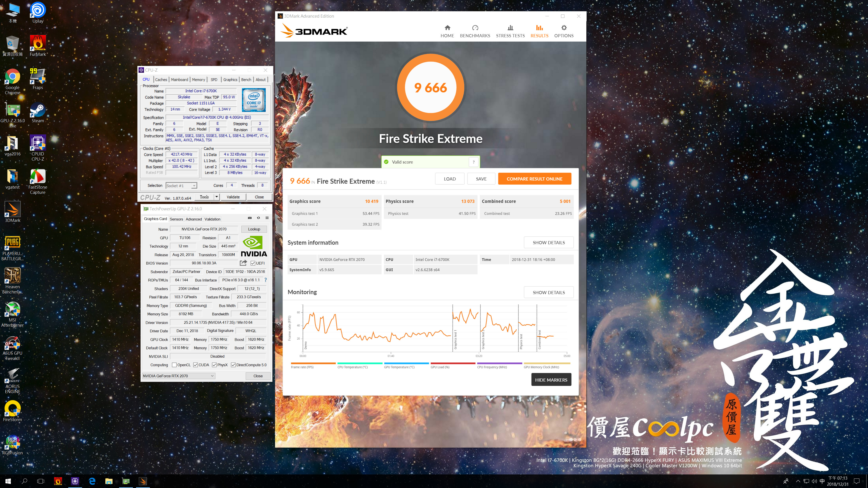
Task: Click SHOW DETAILS for System information
Action: (549, 242)
